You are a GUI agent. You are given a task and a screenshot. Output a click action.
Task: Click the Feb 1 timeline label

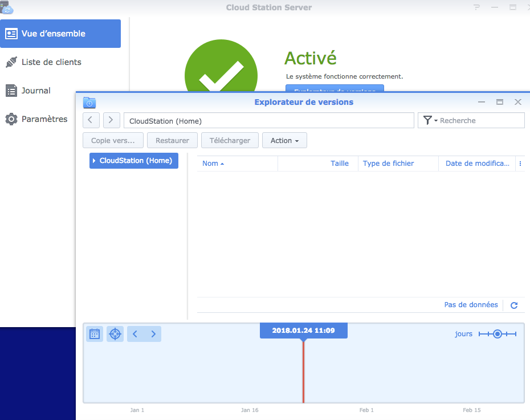(366, 410)
